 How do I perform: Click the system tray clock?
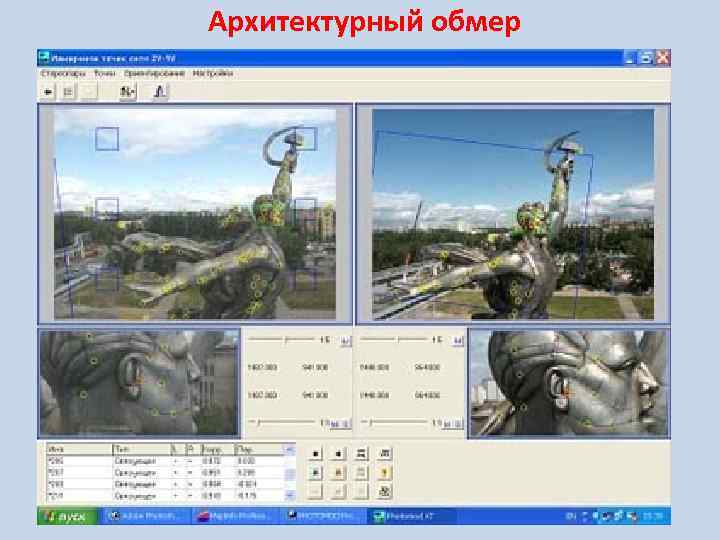pos(652,517)
